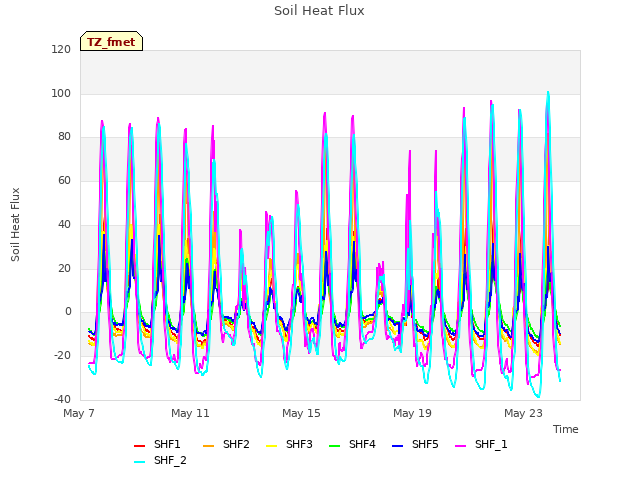Toggle the SHF_1 series in the legend
The height and width of the screenshot is (480, 640).
(x=481, y=444)
